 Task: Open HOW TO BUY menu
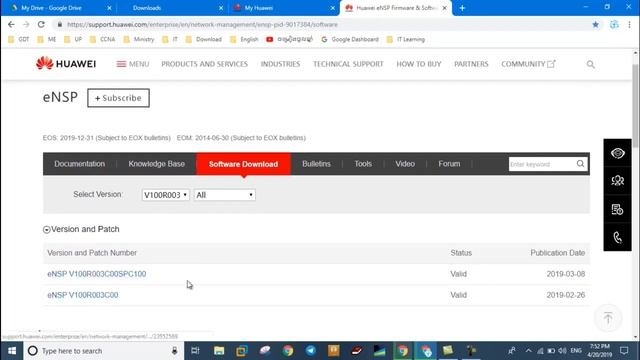click(419, 64)
